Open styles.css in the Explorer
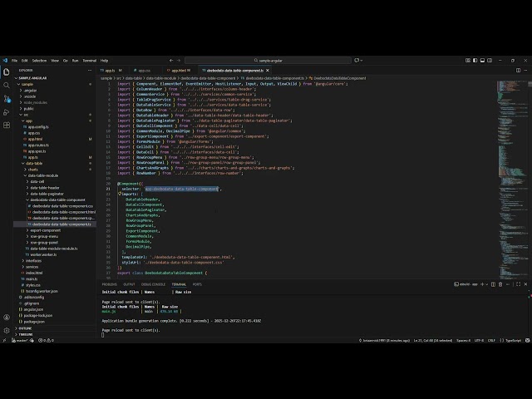This screenshot has width=532, height=399. [33, 285]
